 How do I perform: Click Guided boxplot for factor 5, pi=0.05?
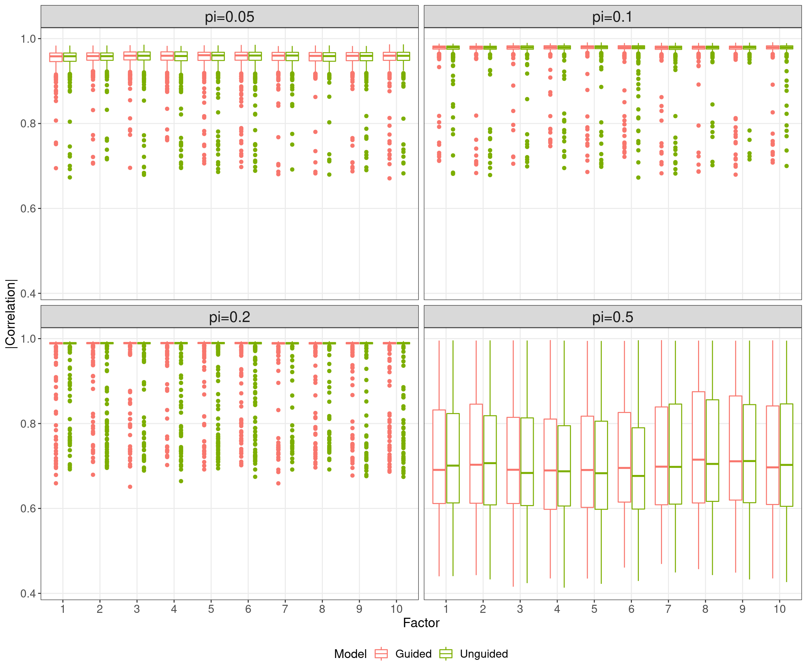(x=204, y=56)
